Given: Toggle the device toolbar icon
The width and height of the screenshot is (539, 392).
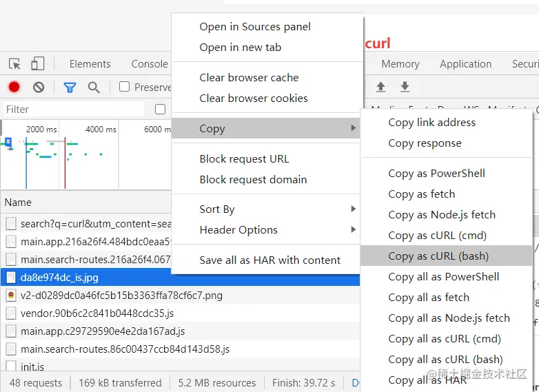Looking at the screenshot, I should [38, 63].
